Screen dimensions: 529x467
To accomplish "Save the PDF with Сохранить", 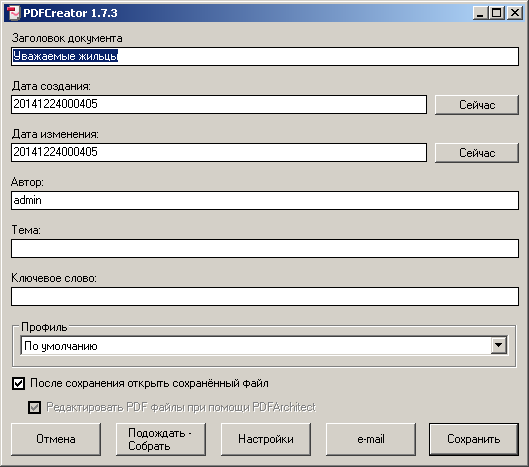I will point(474,439).
